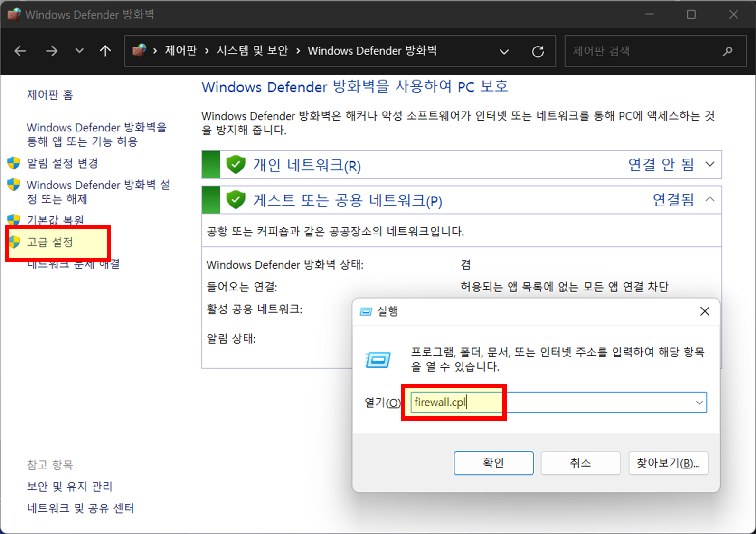Open 방화벽을 통해 앱 또는 기능 허용 link
The height and width of the screenshot is (534, 756).
pos(97,134)
